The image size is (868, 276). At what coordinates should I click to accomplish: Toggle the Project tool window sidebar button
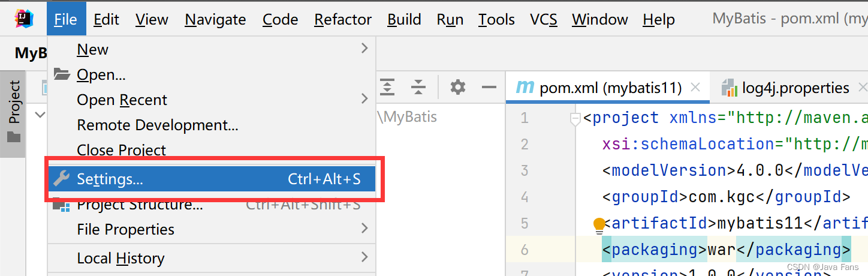coord(13,112)
